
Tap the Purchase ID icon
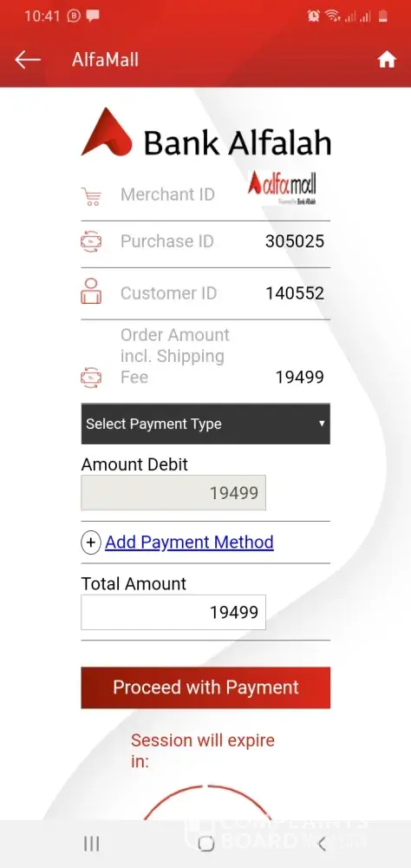(91, 242)
